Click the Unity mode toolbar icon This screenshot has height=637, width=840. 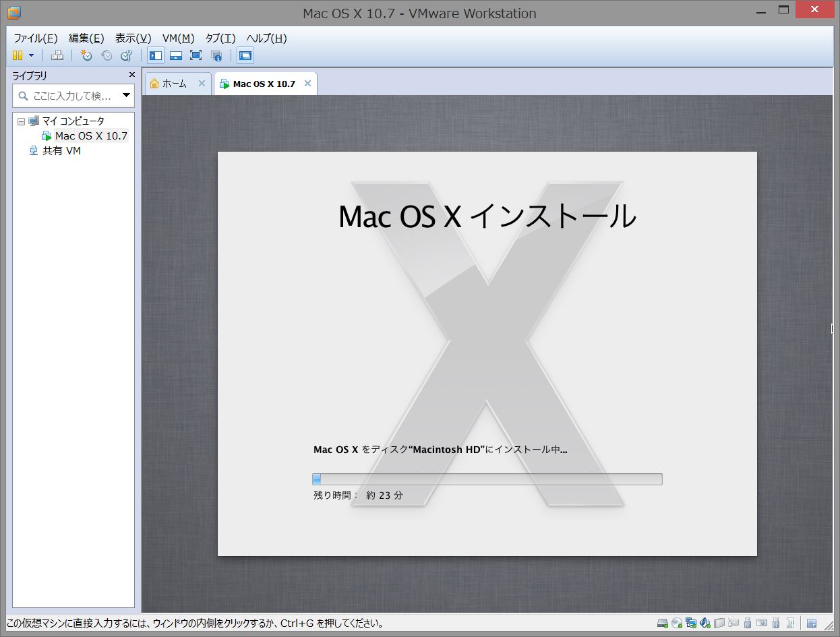coord(216,55)
